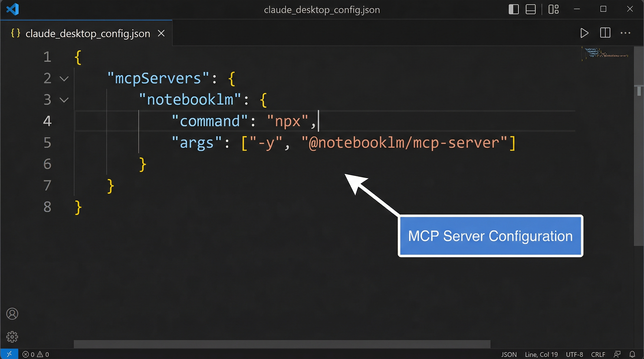
Task: Open the remote window indicator
Action: (x=9, y=354)
